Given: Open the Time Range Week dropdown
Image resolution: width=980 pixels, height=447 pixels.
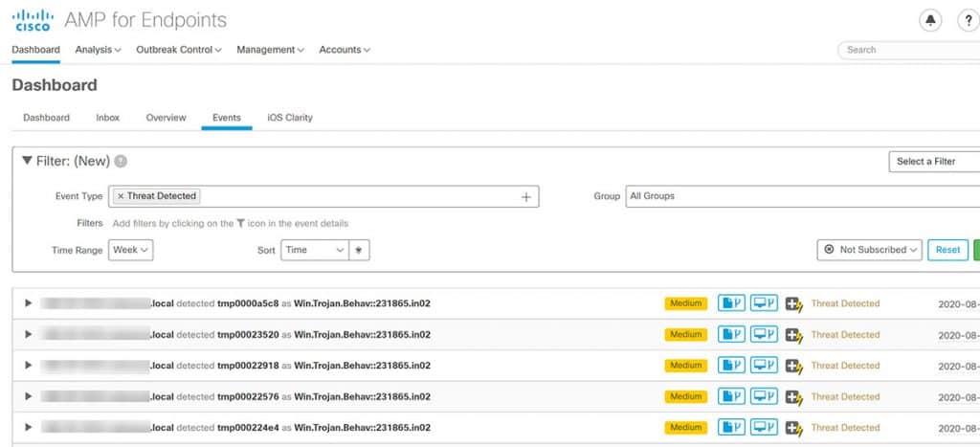Looking at the screenshot, I should point(130,250).
